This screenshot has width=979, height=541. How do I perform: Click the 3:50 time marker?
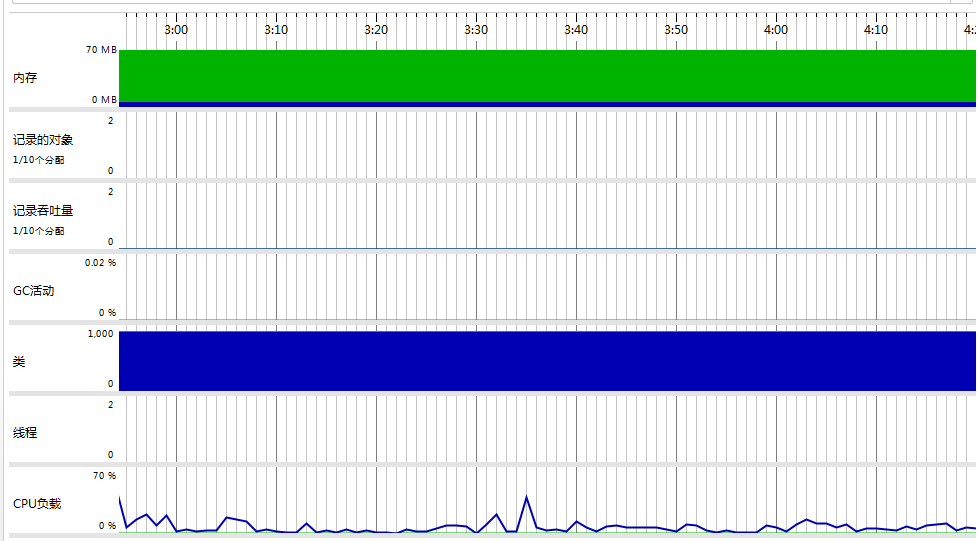pos(676,29)
